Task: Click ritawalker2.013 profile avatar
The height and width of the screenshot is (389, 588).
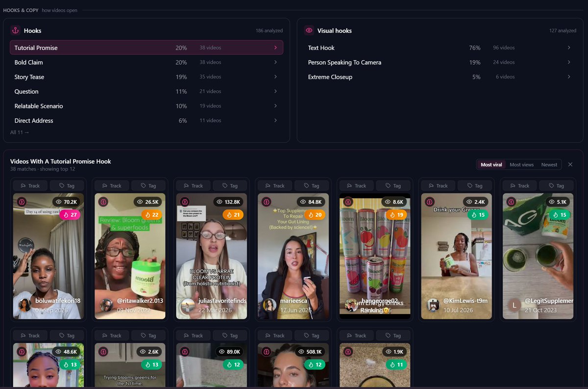Action: [106, 305]
